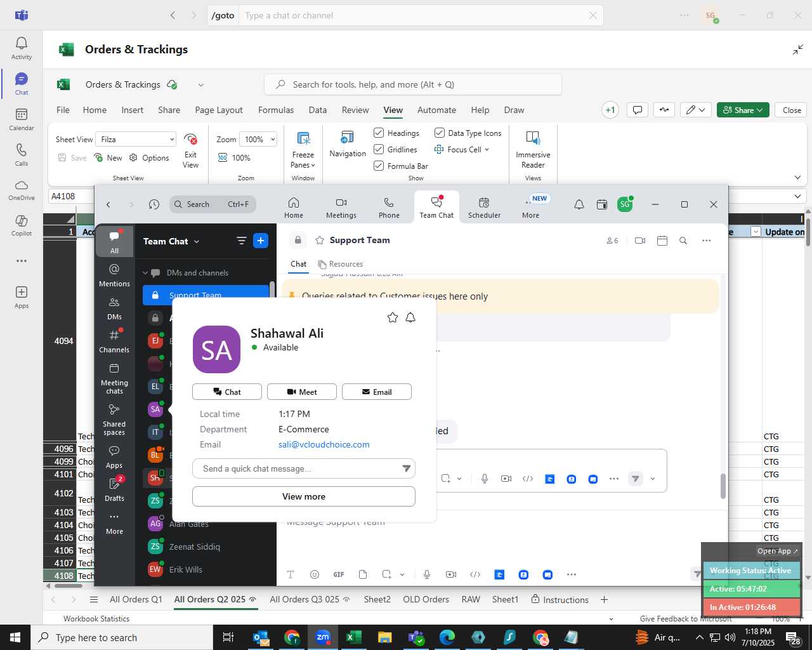
Task: Open Zoom chat history clock icon
Action: point(154,204)
